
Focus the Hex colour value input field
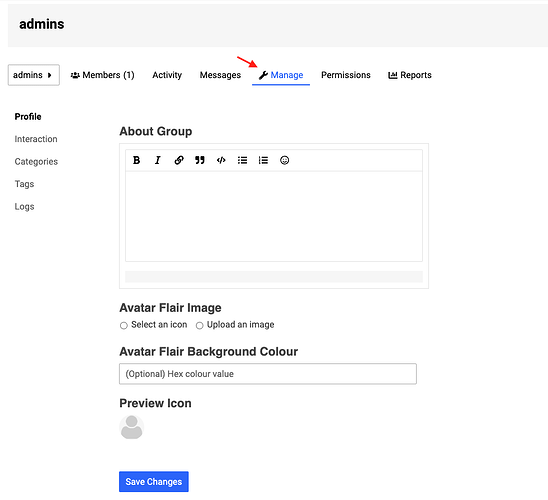268,374
